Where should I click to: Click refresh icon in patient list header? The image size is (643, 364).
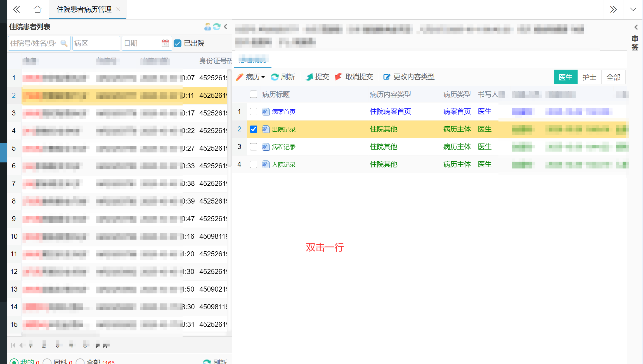tap(217, 27)
